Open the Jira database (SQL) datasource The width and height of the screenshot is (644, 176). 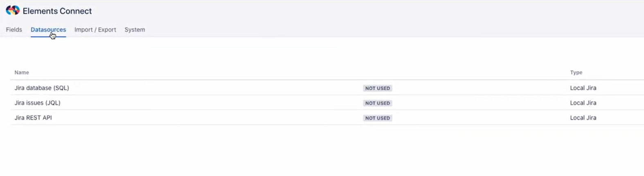(42, 88)
